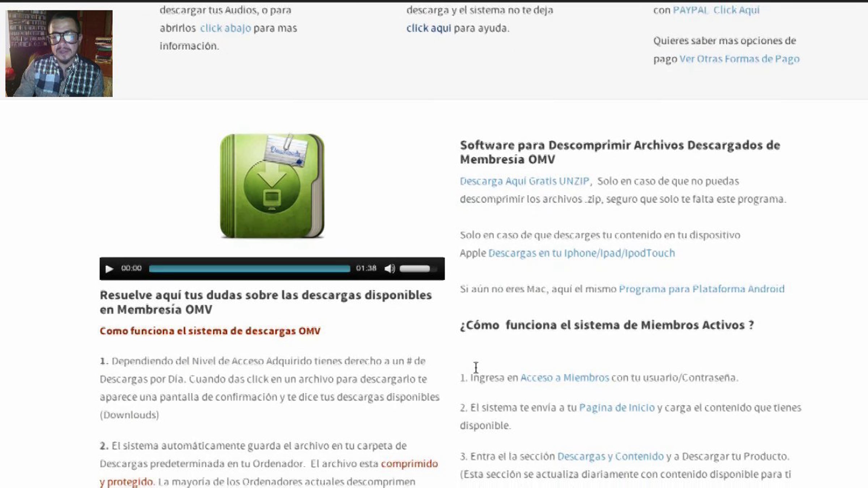Mute the audio player speaker icon
Viewport: 868px width, 488px height.
(x=390, y=269)
